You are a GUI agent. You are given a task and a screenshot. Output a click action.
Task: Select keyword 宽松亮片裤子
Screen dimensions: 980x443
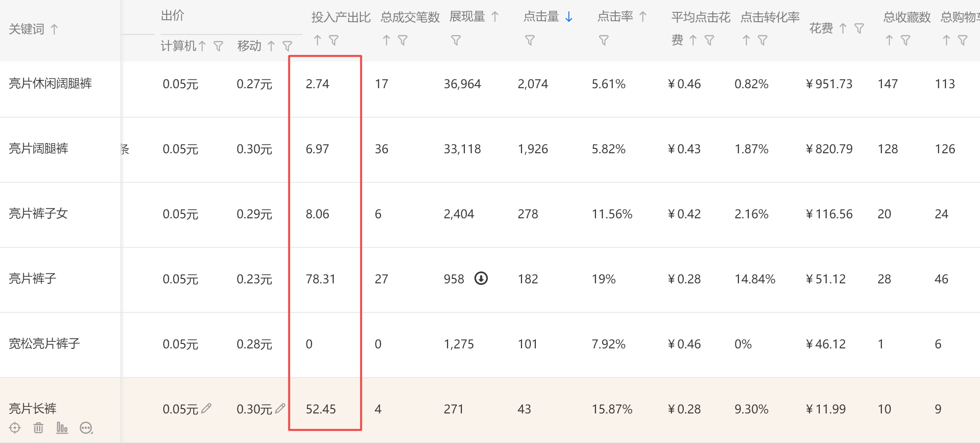pyautogui.click(x=44, y=343)
